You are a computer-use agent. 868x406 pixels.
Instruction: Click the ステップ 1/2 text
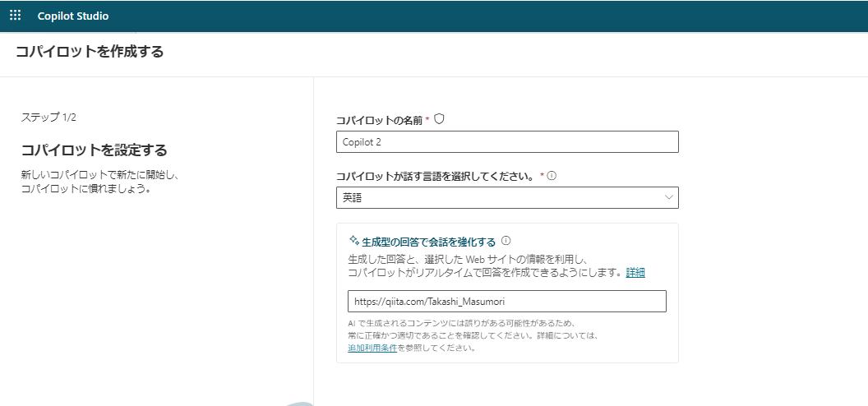point(48,118)
